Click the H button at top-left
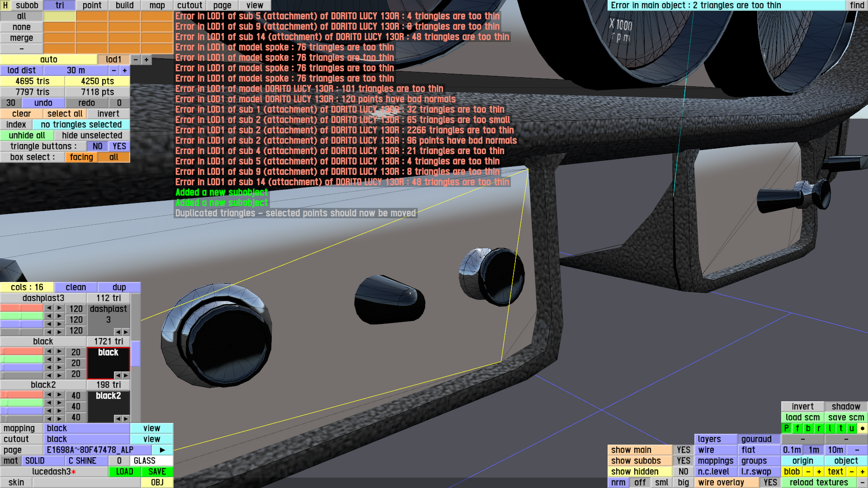Screen dimensions: 868x488 point(5,5)
